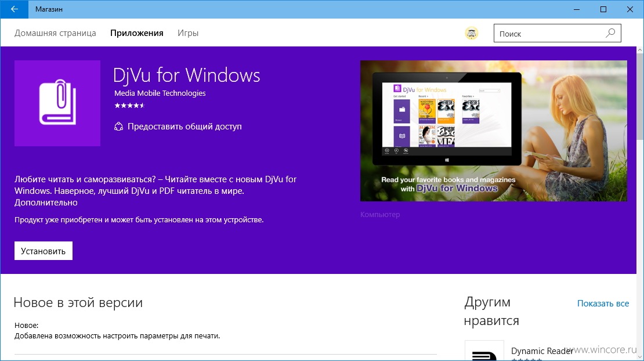Image resolution: width=644 pixels, height=361 pixels.
Task: Close the Магазин window
Action: 630,9
